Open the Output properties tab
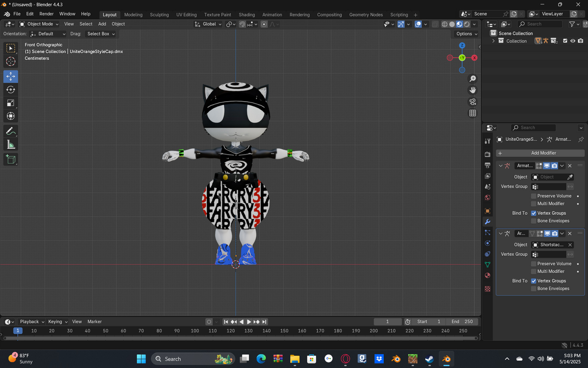The width and height of the screenshot is (588, 368). [488, 165]
